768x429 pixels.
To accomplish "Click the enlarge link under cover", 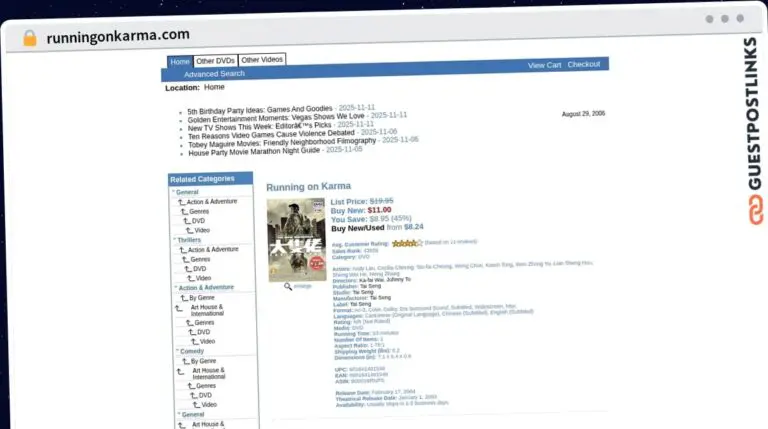I will pyautogui.click(x=302, y=286).
